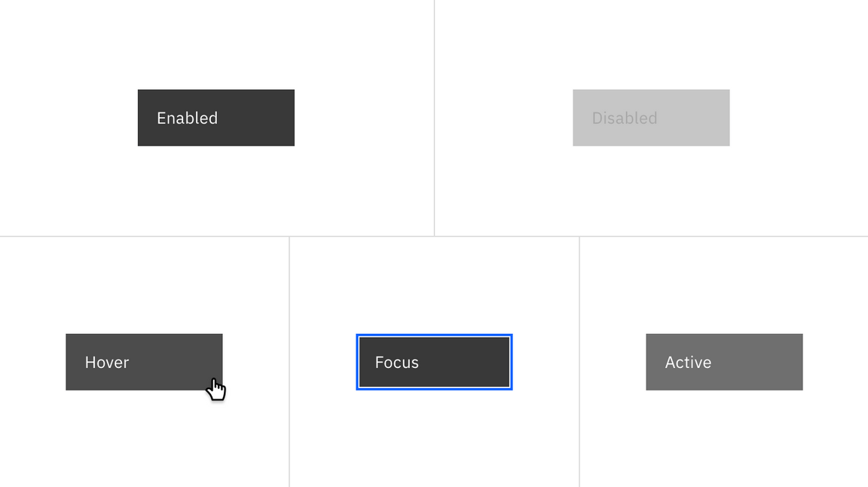Select the Enabled button text label
868x487 pixels.
click(187, 118)
